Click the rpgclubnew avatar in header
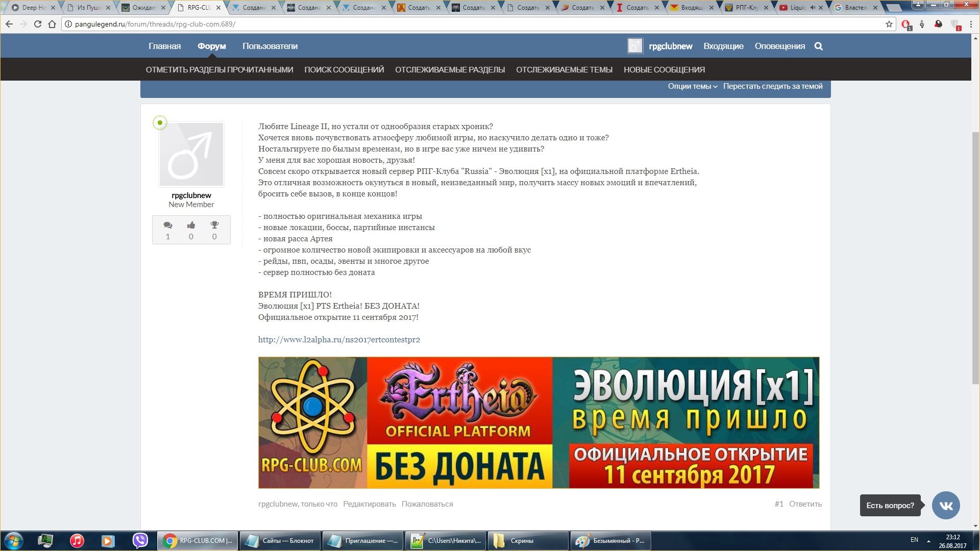980x551 pixels. click(635, 46)
